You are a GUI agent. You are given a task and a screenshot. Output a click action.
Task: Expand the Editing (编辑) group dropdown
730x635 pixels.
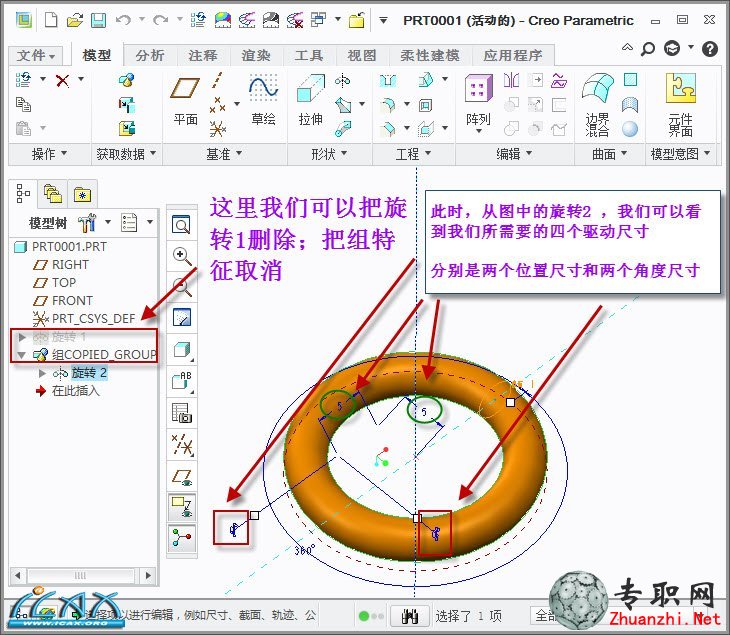click(x=514, y=154)
